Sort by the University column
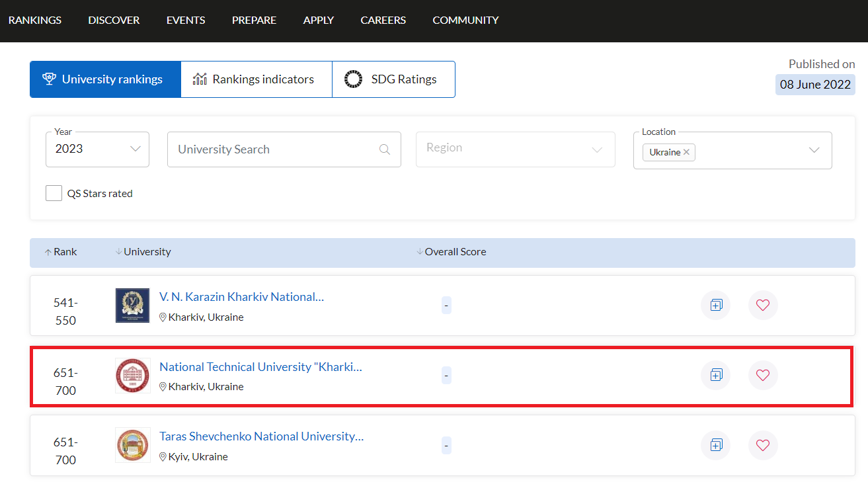 (143, 252)
